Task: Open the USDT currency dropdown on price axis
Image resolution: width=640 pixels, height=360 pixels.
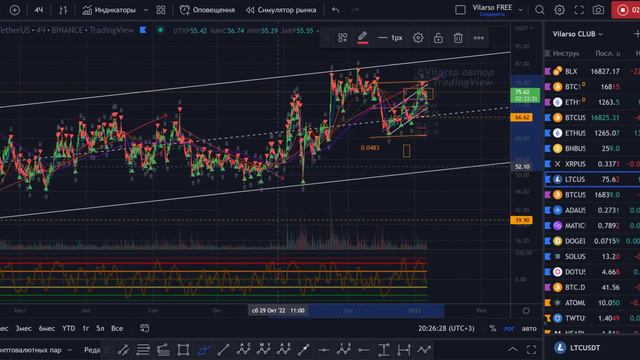Action: 524,28
